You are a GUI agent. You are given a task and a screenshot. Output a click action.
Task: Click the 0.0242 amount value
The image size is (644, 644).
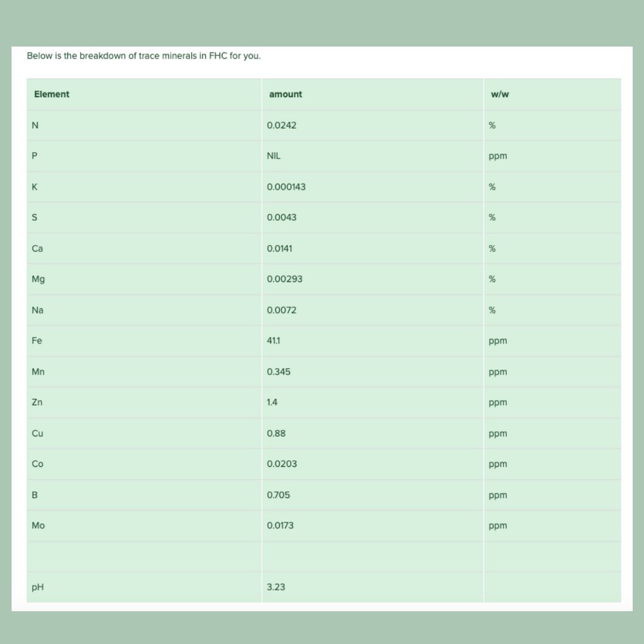[x=281, y=125]
